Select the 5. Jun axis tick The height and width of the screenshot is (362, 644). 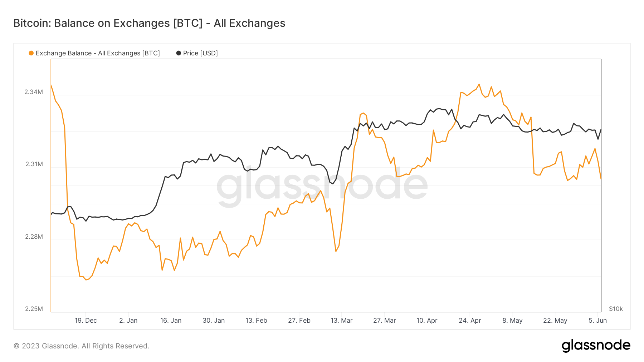coord(597,321)
